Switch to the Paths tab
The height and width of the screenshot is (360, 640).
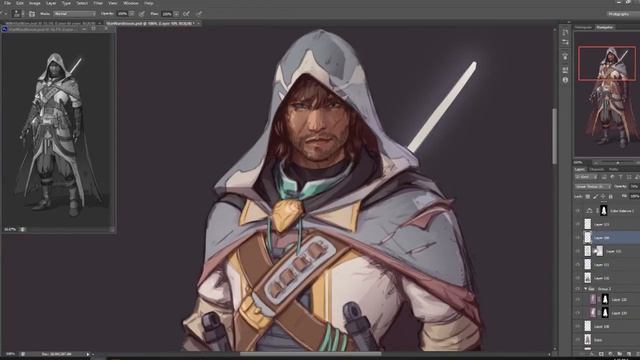(613, 169)
